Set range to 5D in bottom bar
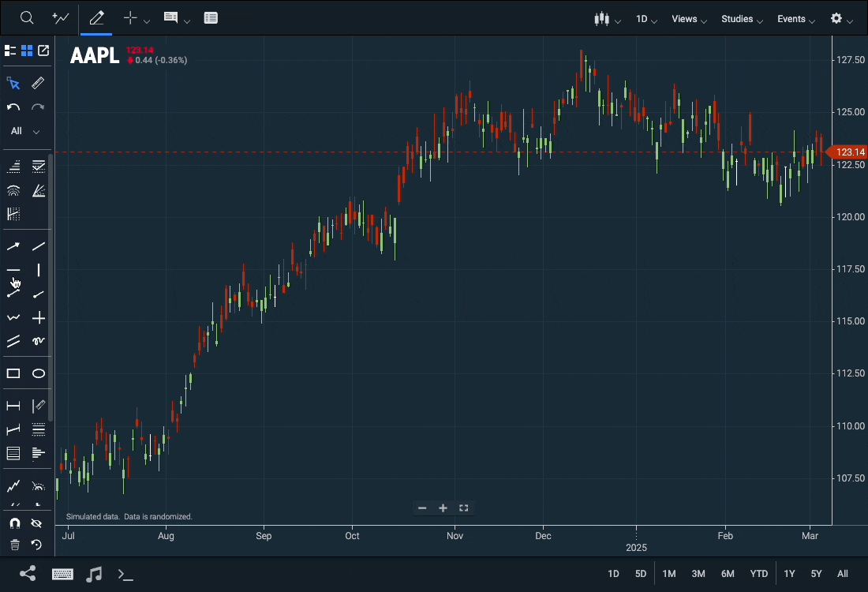The image size is (868, 592). coord(641,574)
